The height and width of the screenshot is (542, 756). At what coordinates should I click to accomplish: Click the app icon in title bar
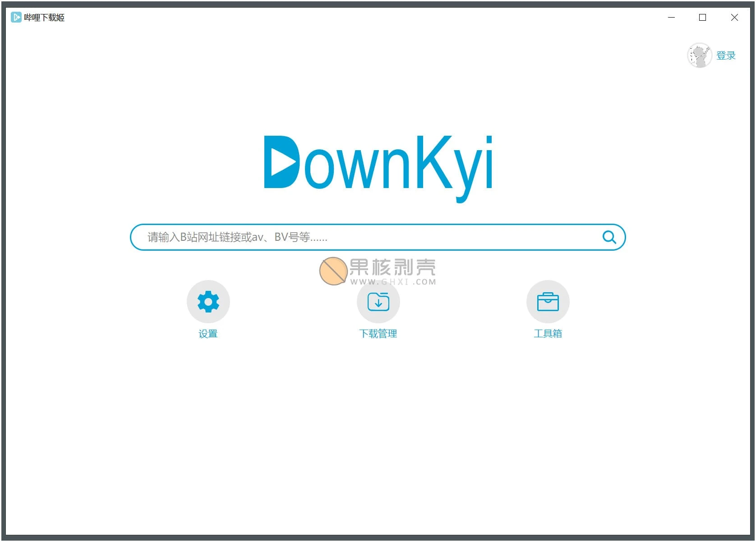coord(16,18)
